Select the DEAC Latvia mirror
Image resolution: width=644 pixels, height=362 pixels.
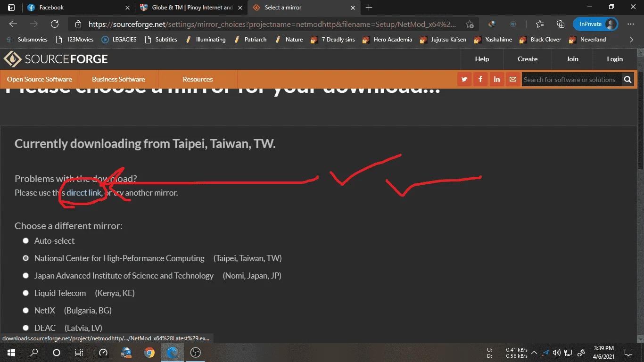click(x=26, y=328)
